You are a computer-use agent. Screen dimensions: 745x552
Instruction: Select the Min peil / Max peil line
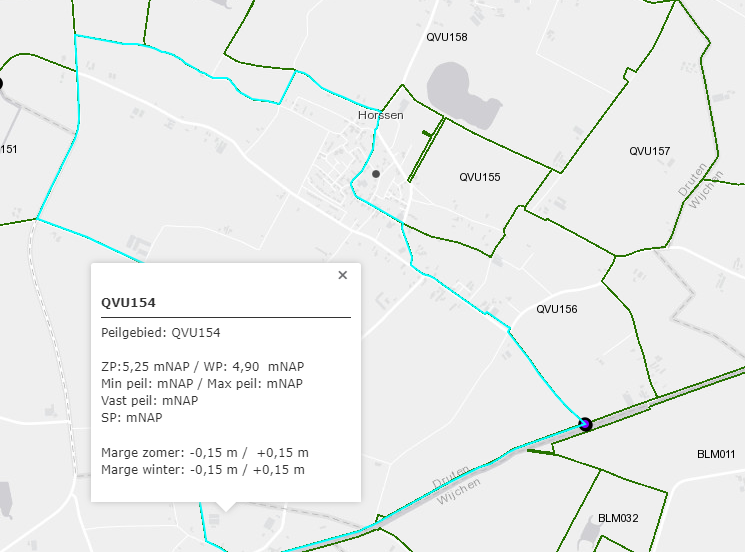point(202,383)
